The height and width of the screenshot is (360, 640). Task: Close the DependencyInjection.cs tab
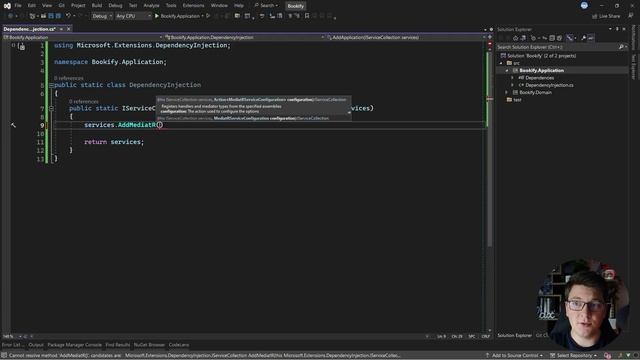point(69,29)
